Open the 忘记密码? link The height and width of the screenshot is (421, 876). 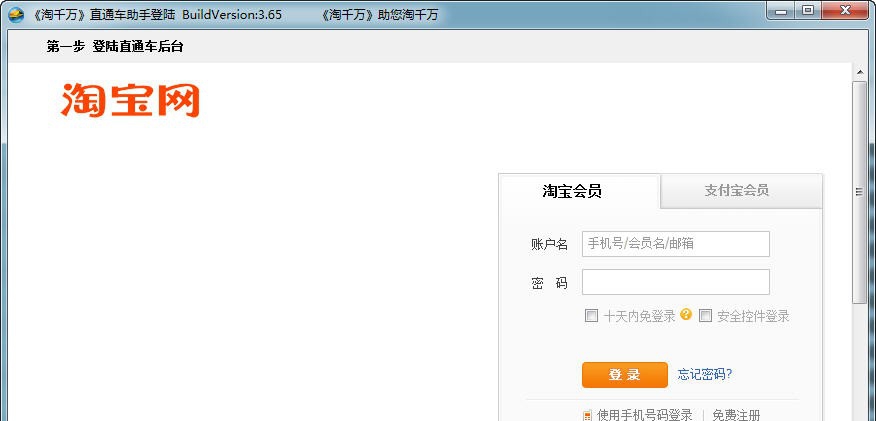704,374
